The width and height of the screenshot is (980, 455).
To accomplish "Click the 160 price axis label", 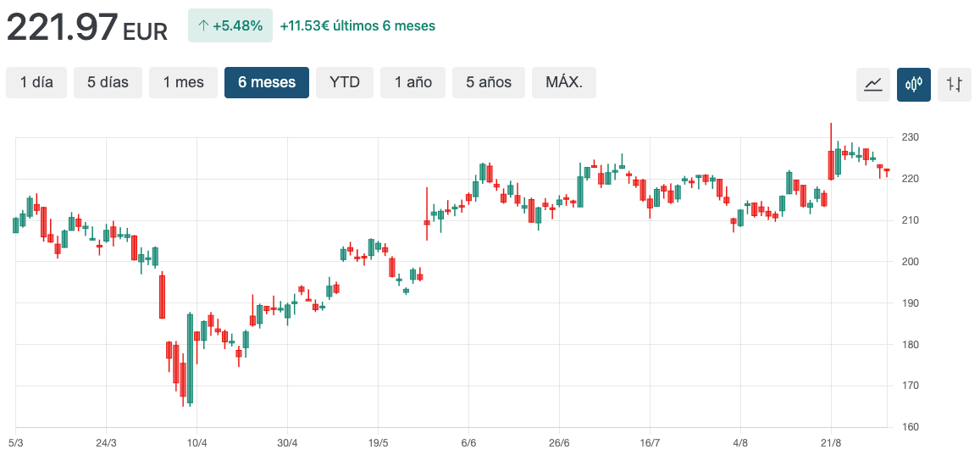I will 911,427.
